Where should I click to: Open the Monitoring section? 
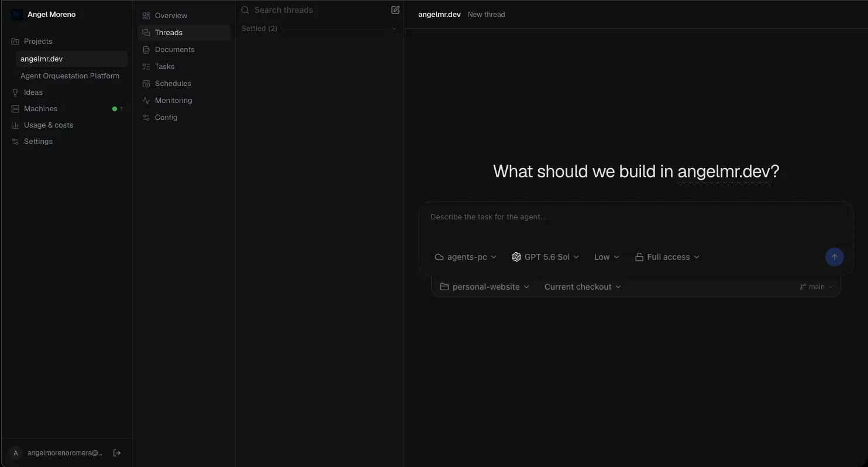[x=184, y=101]
